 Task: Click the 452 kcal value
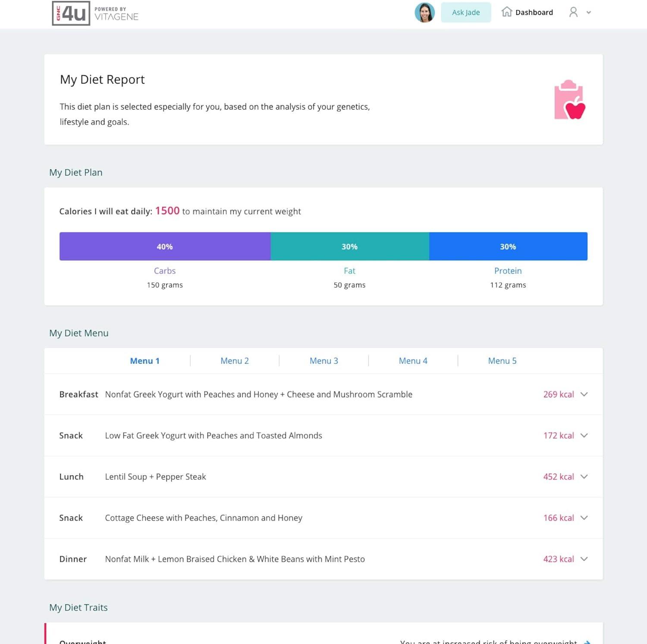559,477
